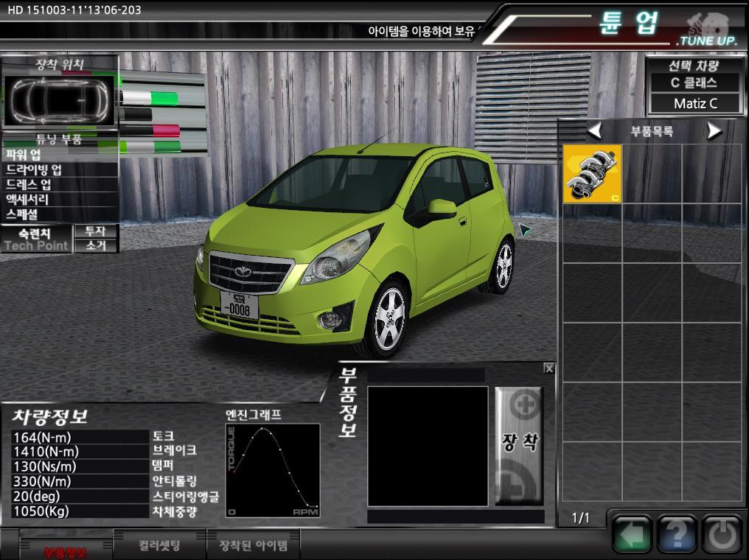
Task: Click the 숙련치 Tech Point label
Action: [x=36, y=239]
